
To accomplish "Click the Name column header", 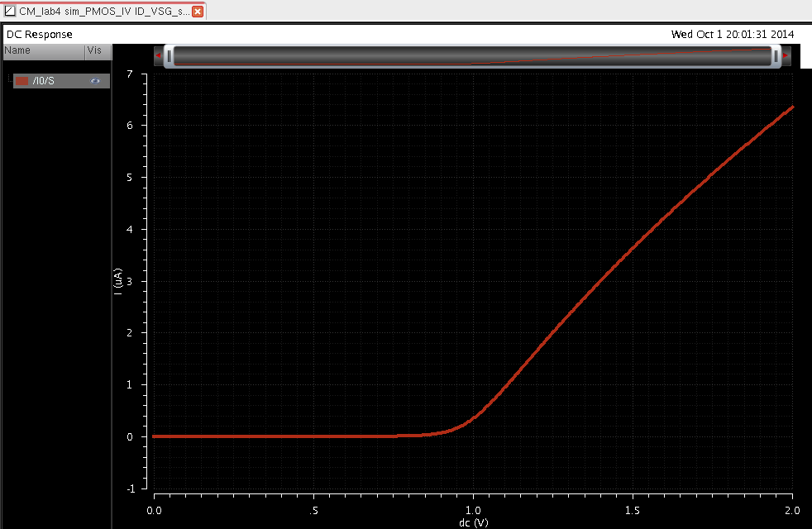I will [x=44, y=50].
